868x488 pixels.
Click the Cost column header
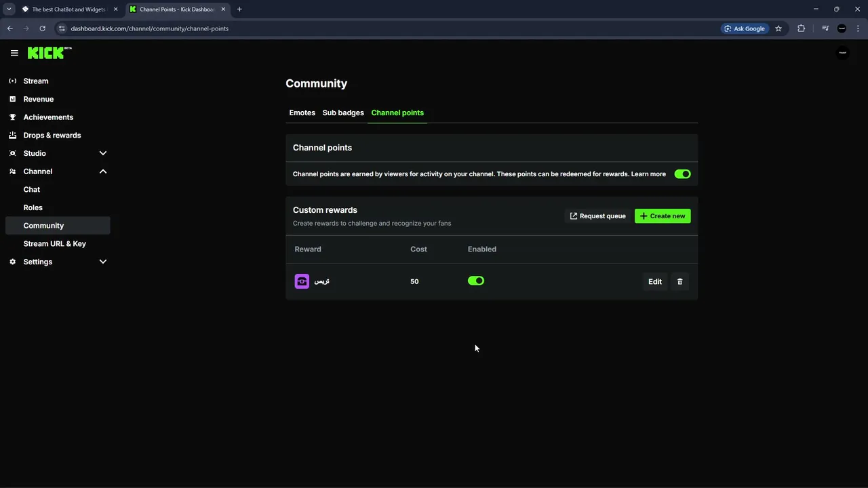pos(418,249)
